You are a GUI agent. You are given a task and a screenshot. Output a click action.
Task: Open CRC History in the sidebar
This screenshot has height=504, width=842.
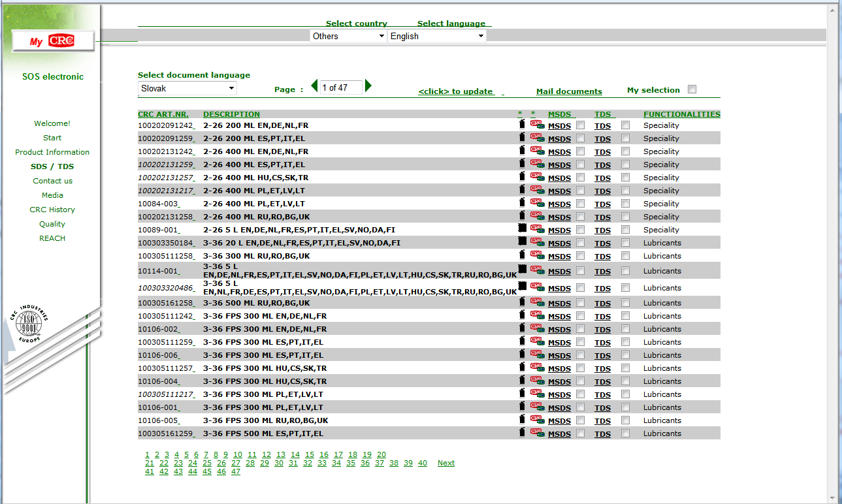(x=52, y=210)
